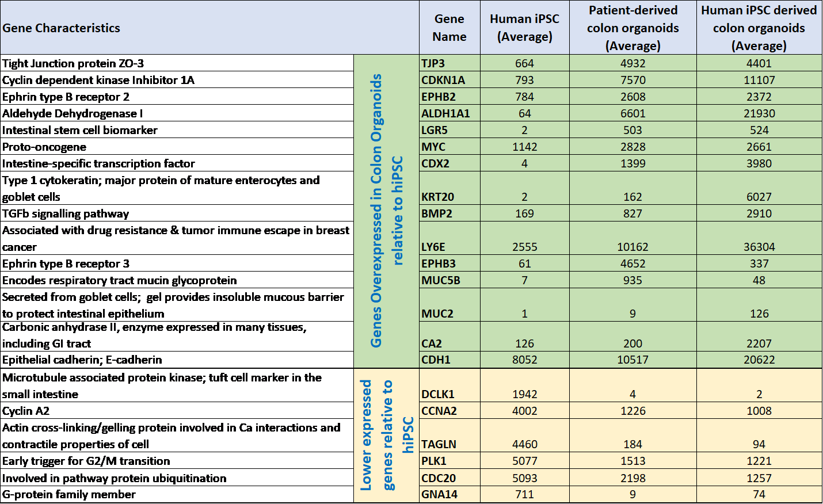Click the TJP3 gene name cell
The image size is (823, 504).
tap(449, 63)
